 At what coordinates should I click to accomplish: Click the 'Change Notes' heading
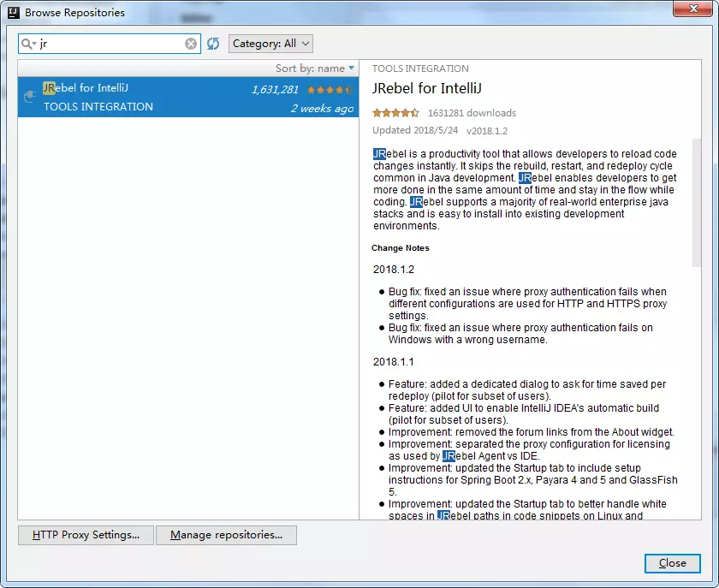pos(401,248)
